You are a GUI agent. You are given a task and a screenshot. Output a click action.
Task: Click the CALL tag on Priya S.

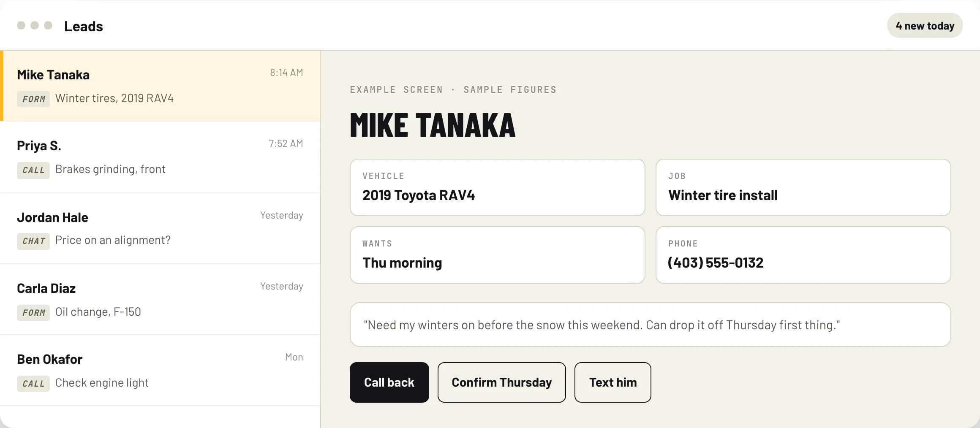33,170
